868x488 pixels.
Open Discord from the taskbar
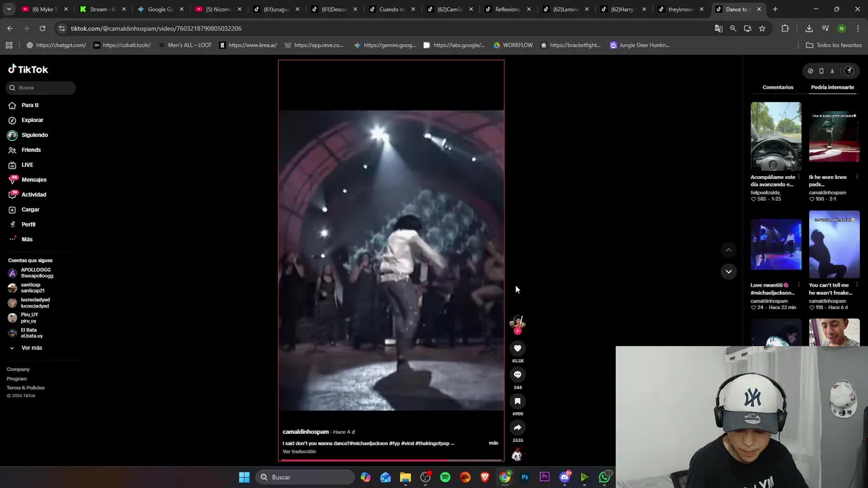point(565,477)
